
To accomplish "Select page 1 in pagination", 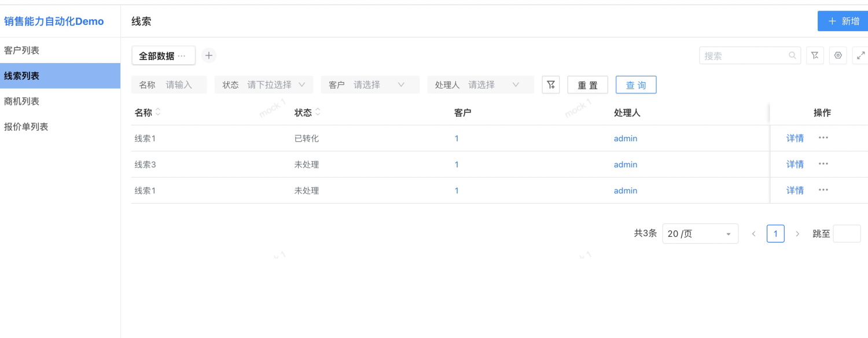I will point(775,234).
